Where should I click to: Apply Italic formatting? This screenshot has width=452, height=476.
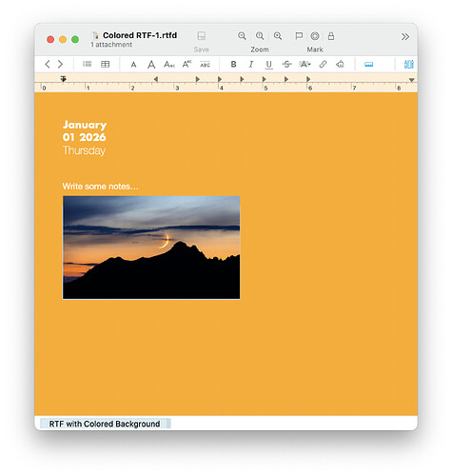click(251, 65)
